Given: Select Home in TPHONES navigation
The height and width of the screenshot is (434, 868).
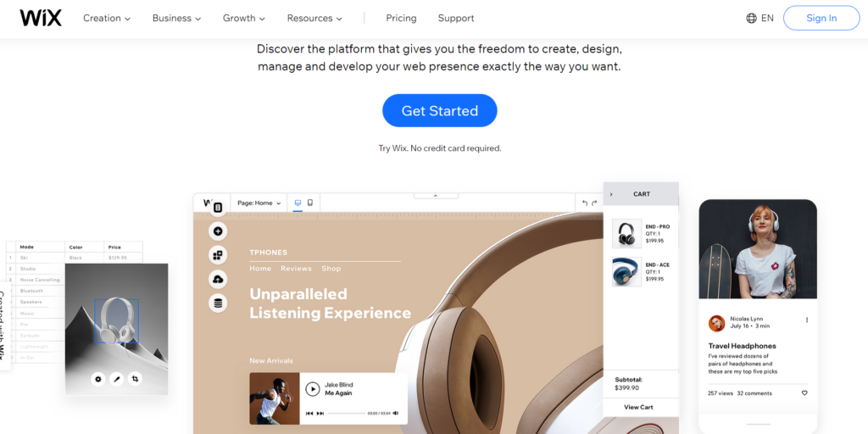Looking at the screenshot, I should pos(260,269).
